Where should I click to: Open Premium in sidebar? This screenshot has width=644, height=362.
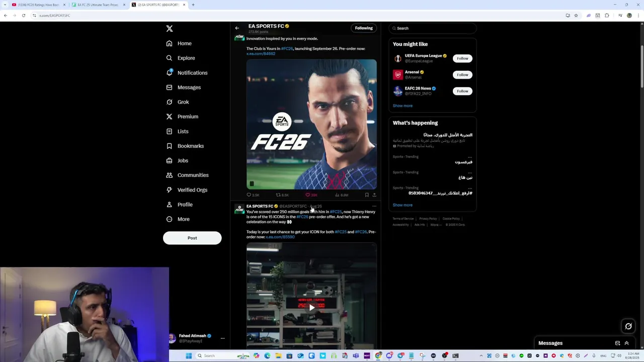coord(182,117)
